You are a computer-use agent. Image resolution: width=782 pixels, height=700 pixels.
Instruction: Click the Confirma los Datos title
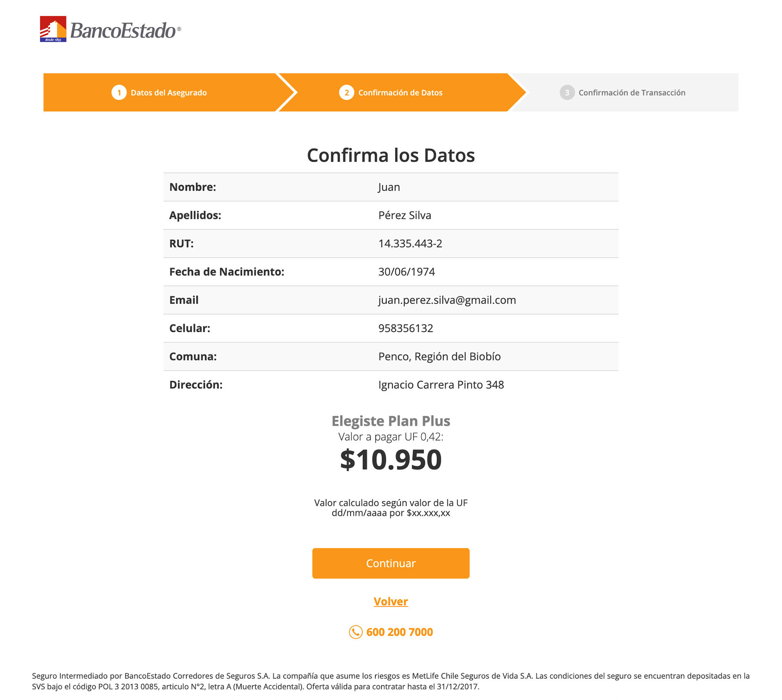pyautogui.click(x=391, y=155)
